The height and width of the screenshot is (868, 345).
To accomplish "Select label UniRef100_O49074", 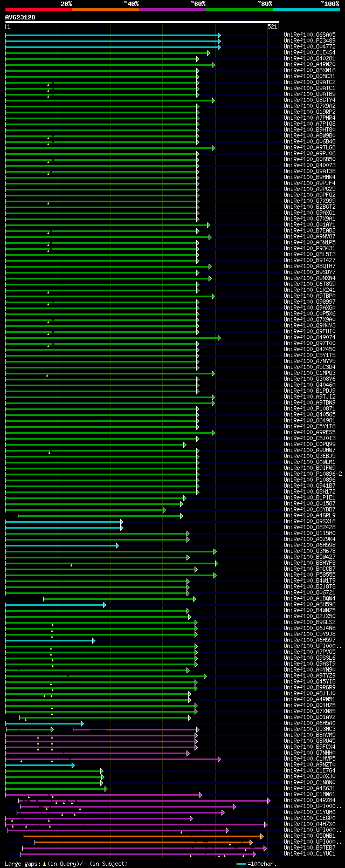I will pyautogui.click(x=309, y=338).
